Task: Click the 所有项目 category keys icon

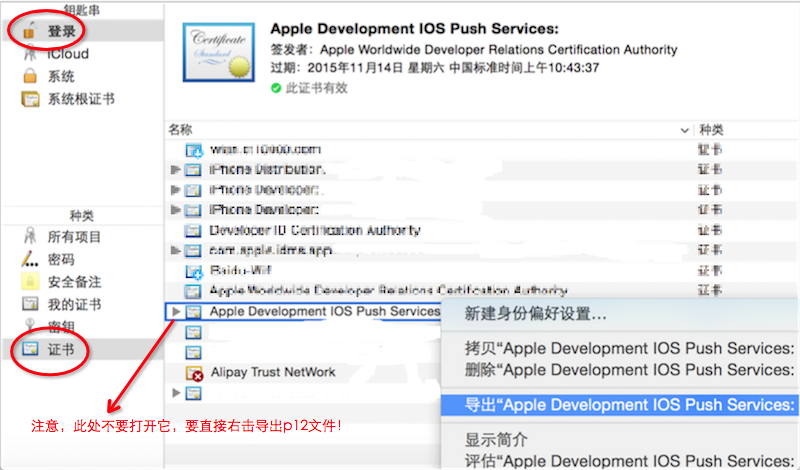Action: click(x=30, y=236)
